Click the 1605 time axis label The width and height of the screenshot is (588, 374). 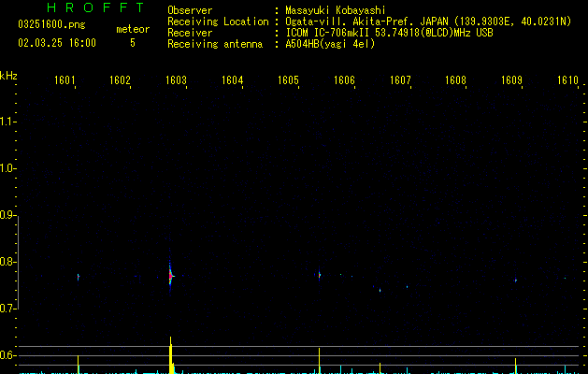[288, 79]
